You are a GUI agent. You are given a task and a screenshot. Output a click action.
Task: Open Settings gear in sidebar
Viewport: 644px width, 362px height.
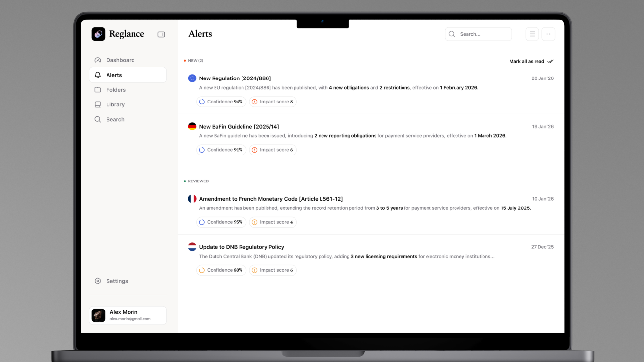pyautogui.click(x=98, y=281)
